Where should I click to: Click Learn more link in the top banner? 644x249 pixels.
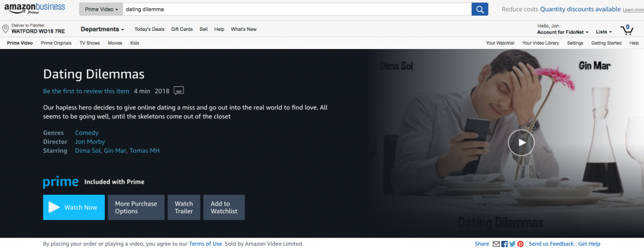coord(633,9)
